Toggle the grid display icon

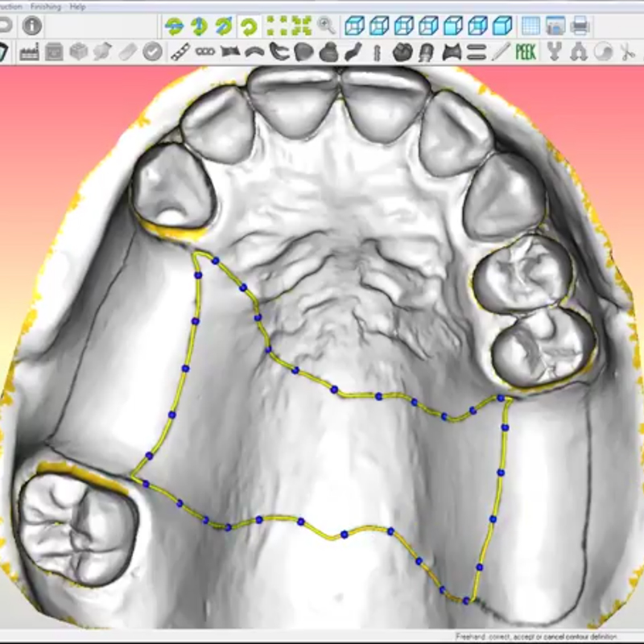(530, 26)
